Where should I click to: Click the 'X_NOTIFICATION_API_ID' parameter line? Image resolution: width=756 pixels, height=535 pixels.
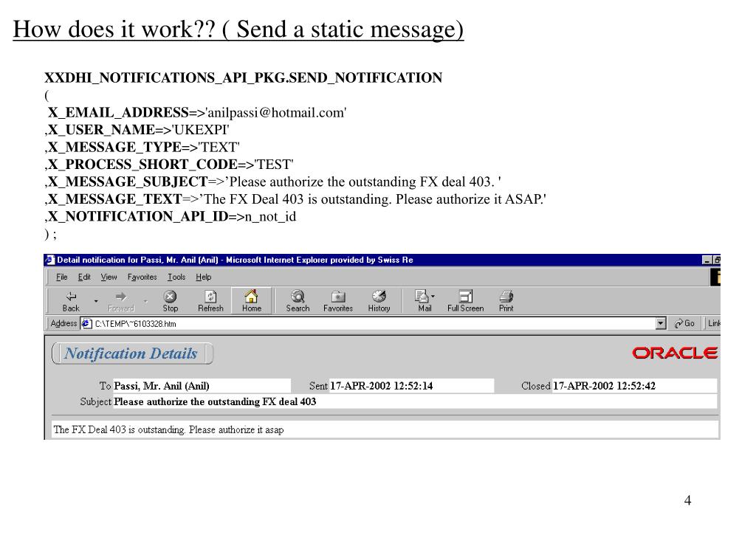click(171, 217)
